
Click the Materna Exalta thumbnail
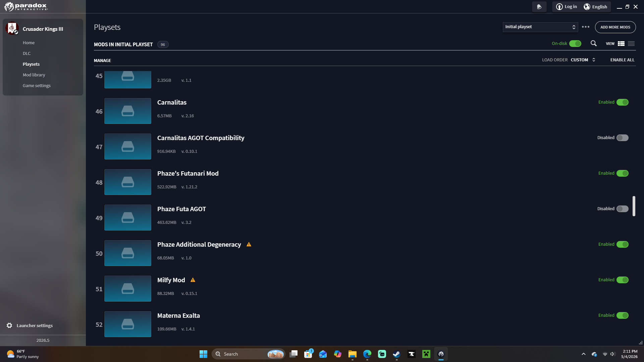128,324
